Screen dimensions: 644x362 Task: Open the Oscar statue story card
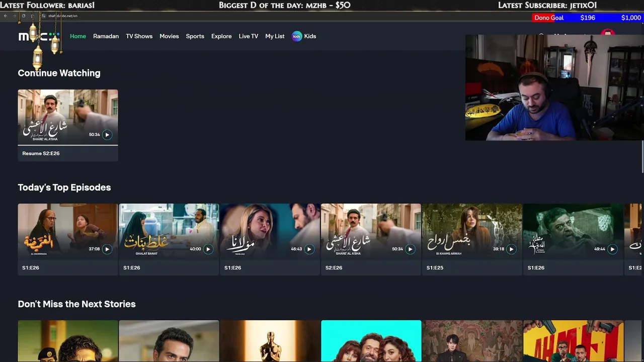click(270, 341)
